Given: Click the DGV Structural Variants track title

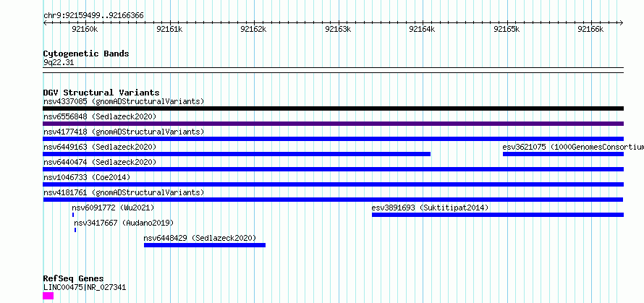Looking at the screenshot, I should point(101,93).
